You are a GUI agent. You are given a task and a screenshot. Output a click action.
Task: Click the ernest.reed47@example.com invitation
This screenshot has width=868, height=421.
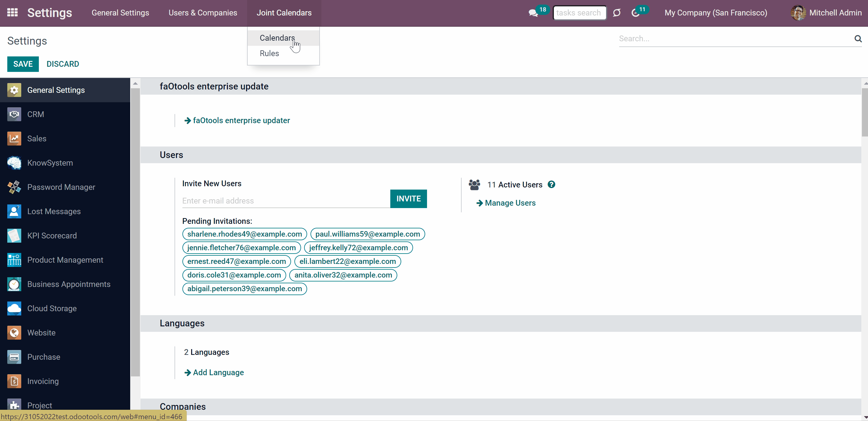[236, 261]
